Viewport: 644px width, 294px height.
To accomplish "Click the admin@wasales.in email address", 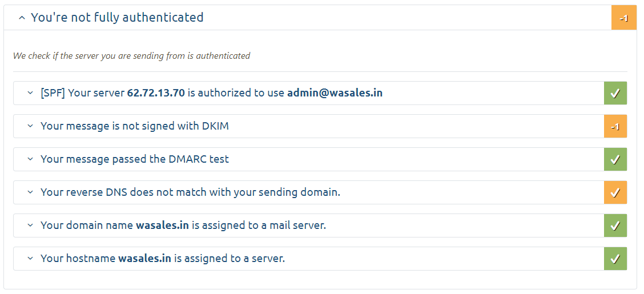I will click(x=335, y=93).
